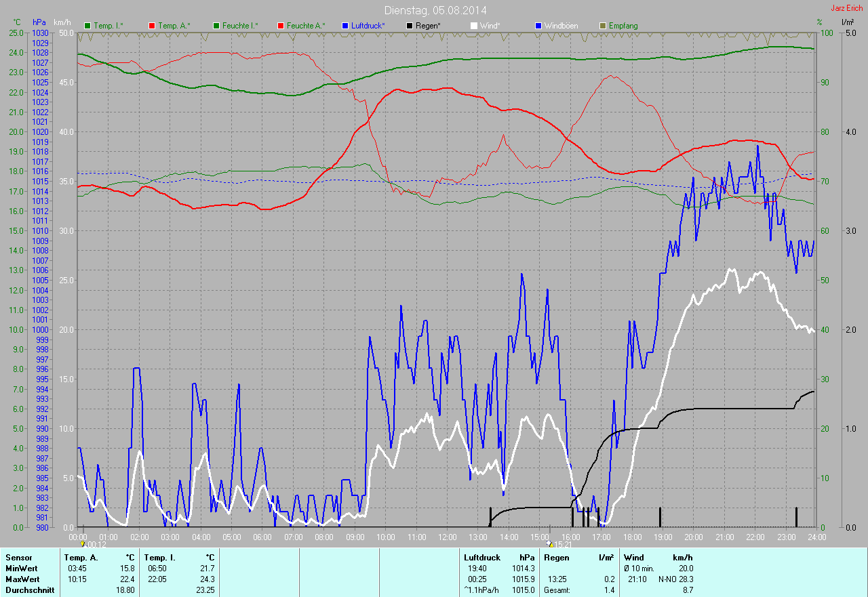This screenshot has width=868, height=597.
Task: Click the "MaxWert" row label
Action: click(x=23, y=579)
